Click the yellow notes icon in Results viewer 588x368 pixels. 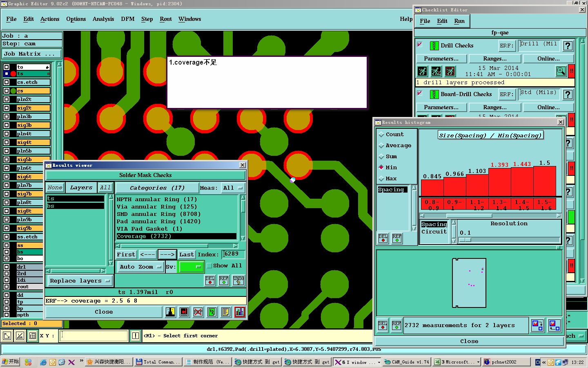[x=226, y=312]
